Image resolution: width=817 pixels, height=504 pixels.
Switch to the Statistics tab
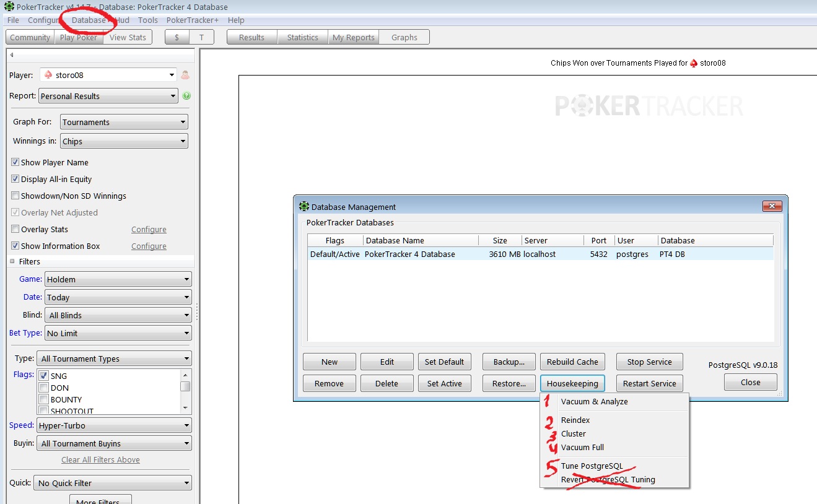(x=302, y=37)
